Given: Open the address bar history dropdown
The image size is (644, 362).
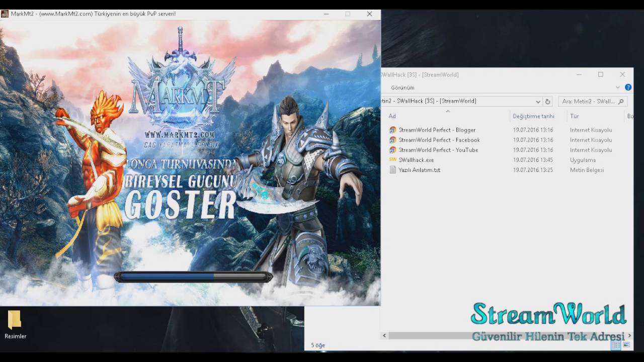Looking at the screenshot, I should click(x=538, y=101).
